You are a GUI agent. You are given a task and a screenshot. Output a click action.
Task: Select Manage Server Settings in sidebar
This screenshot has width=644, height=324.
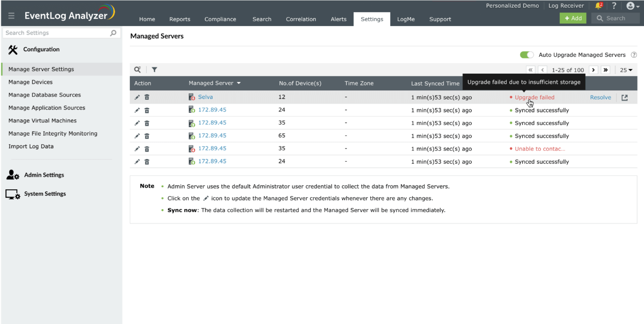[x=62, y=69]
